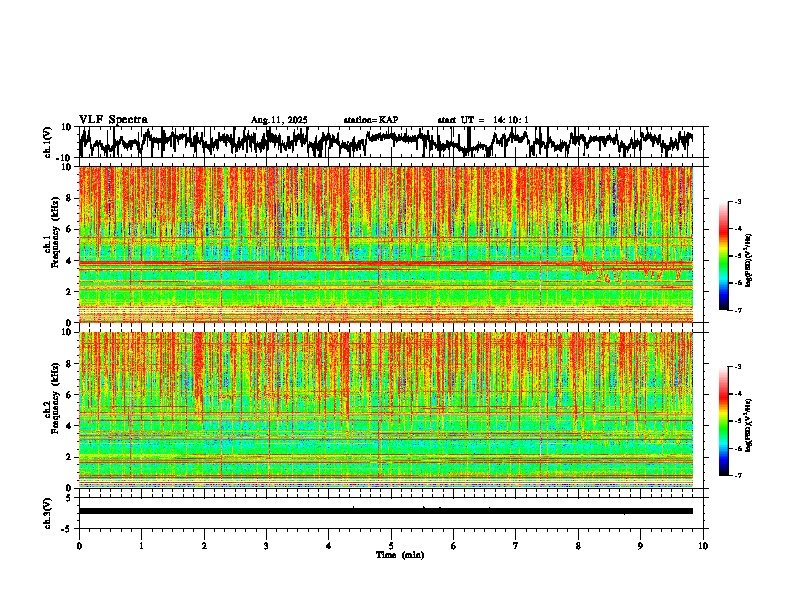The height and width of the screenshot is (612, 792).
Task: Click the ch.1 spectrogram plot area
Action: [x=386, y=244]
